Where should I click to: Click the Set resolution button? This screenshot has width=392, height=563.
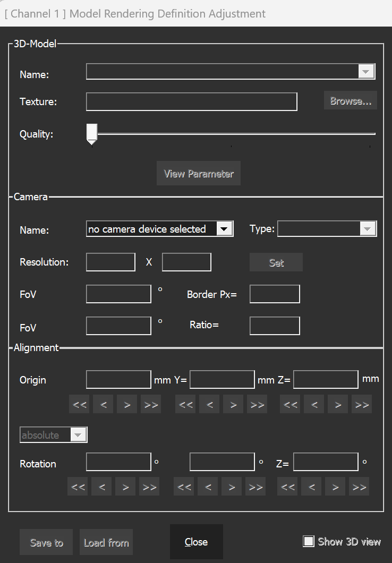click(x=276, y=262)
